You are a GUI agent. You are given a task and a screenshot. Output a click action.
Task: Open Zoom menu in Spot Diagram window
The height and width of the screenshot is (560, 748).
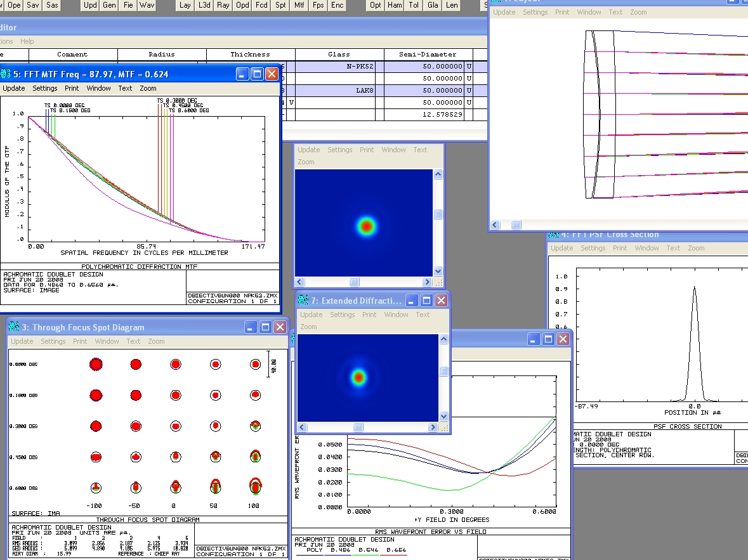pyautogui.click(x=156, y=342)
